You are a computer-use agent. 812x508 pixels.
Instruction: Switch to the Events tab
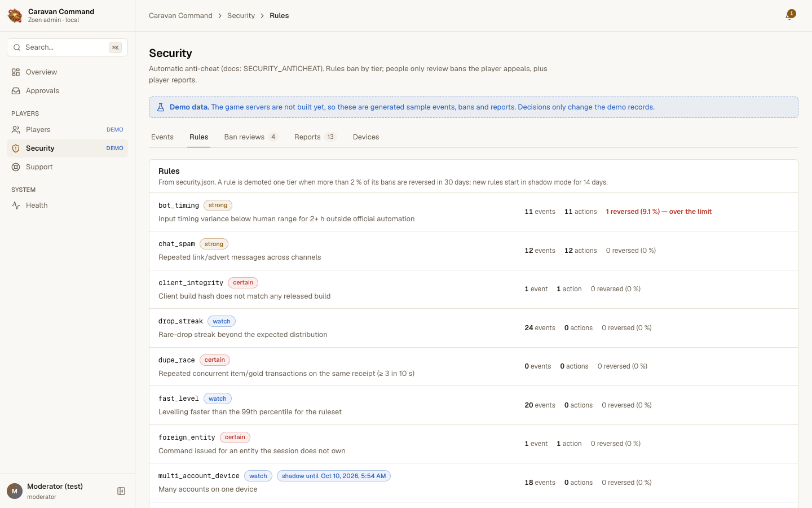[162, 137]
